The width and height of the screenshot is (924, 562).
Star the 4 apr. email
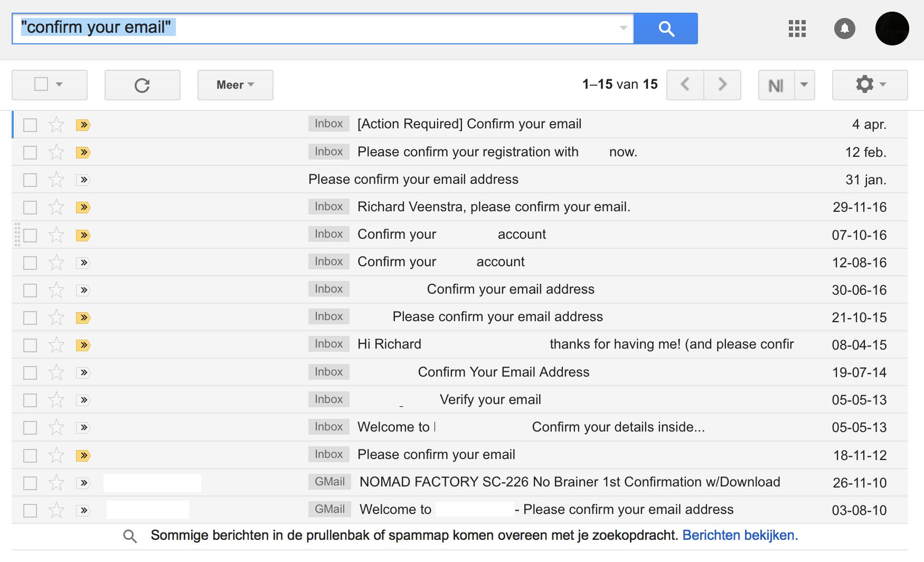pos(56,125)
